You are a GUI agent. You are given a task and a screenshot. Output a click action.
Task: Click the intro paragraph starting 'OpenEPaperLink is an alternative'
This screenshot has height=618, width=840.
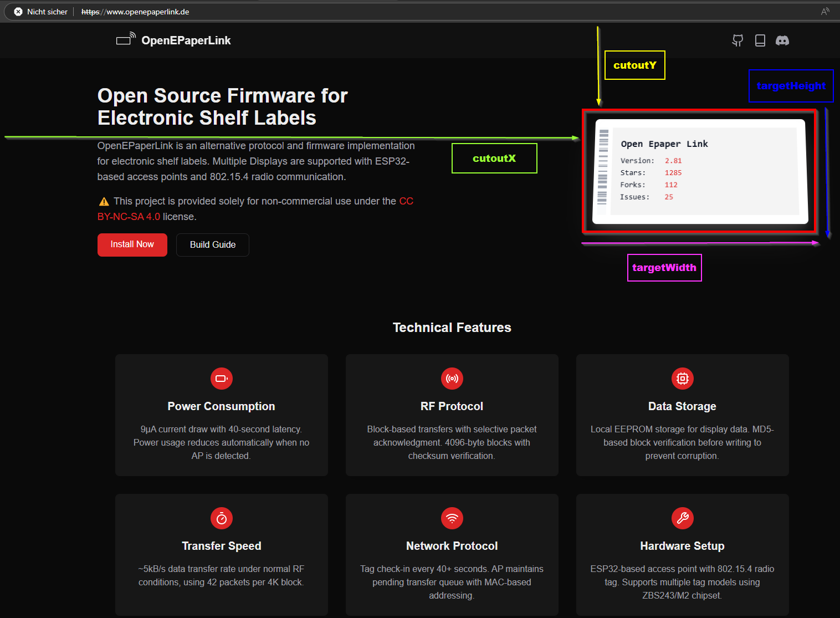click(256, 161)
